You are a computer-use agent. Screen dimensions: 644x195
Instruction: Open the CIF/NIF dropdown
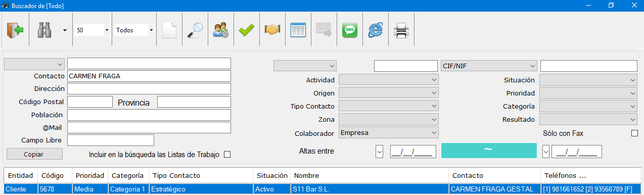pyautogui.click(x=489, y=66)
